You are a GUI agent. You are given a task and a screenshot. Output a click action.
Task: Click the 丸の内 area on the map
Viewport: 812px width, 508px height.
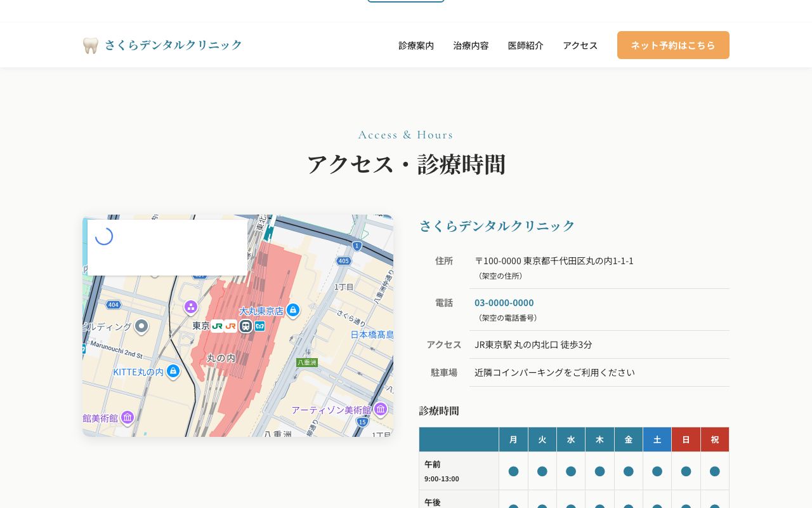pos(221,358)
